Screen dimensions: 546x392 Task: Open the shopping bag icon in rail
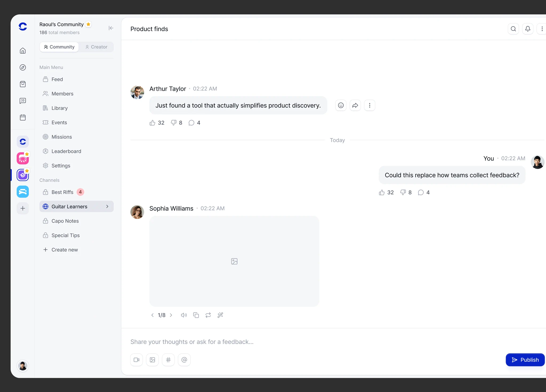pos(23,84)
